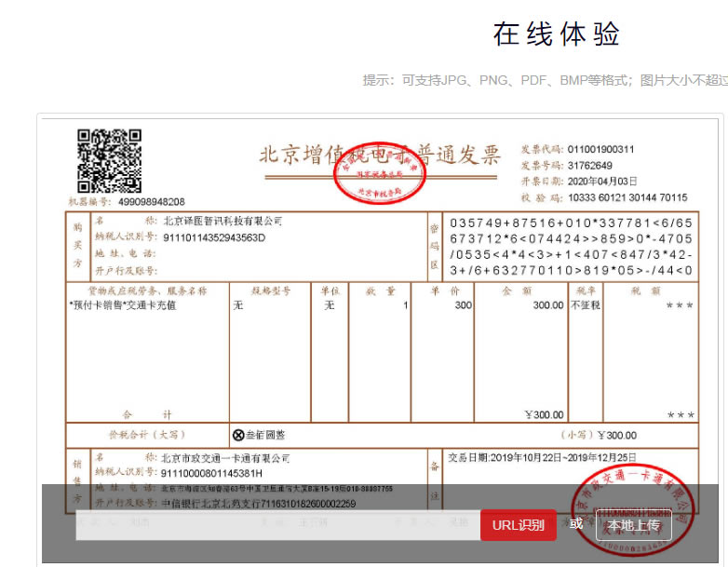Click the seller bank account 中信银行北京北苑支行
728x567 pixels.
(x=258, y=504)
